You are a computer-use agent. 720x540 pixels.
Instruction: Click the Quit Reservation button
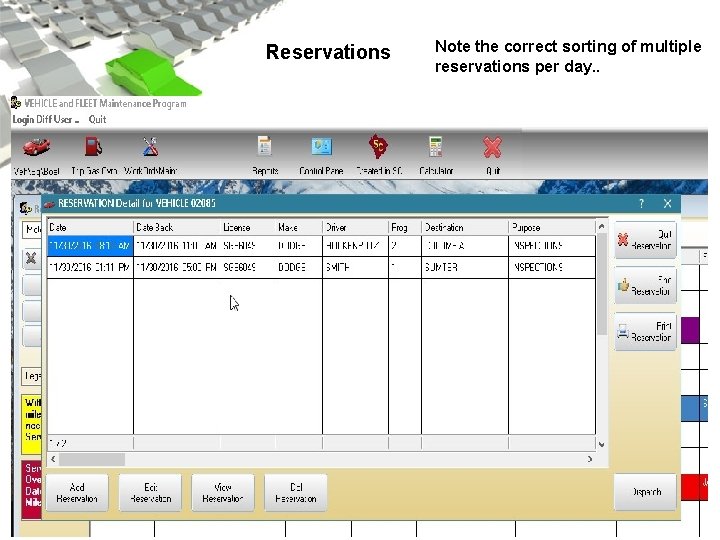click(645, 240)
